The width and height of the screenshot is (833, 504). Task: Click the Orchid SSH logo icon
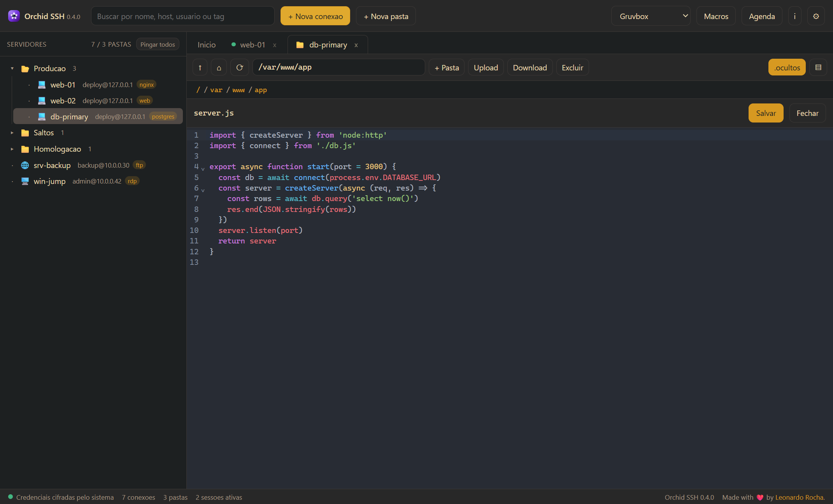point(14,16)
